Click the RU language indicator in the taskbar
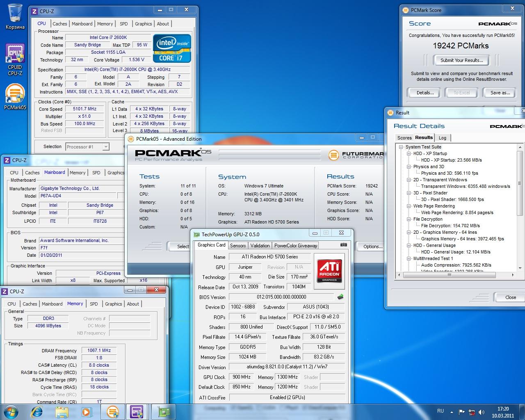 [440, 411]
